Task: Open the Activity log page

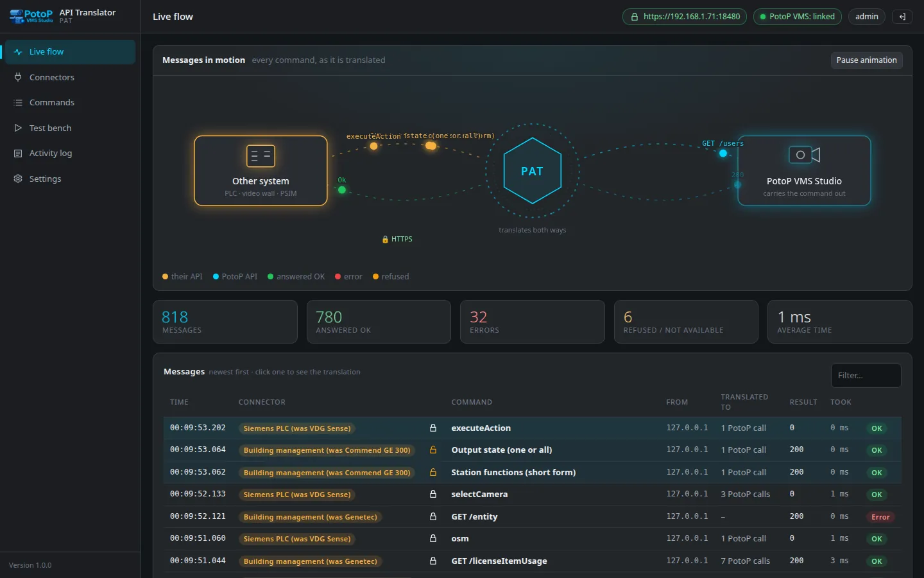Action: (70, 153)
